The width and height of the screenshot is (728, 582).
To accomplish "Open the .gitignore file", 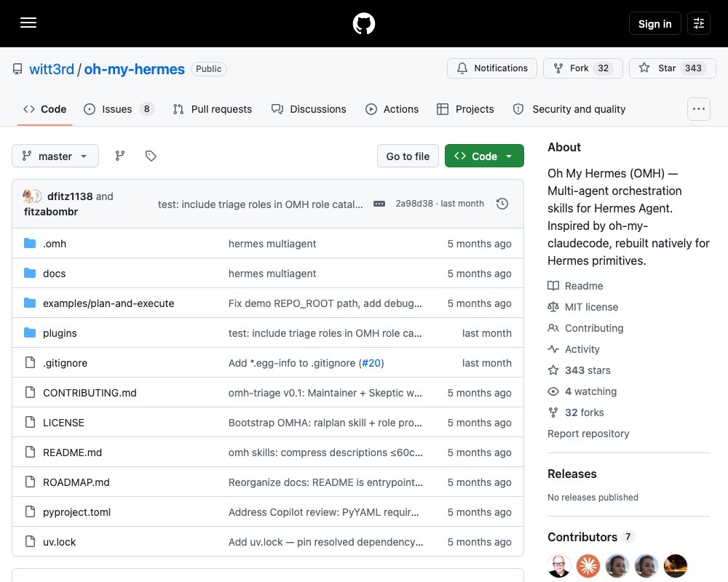I will click(65, 363).
